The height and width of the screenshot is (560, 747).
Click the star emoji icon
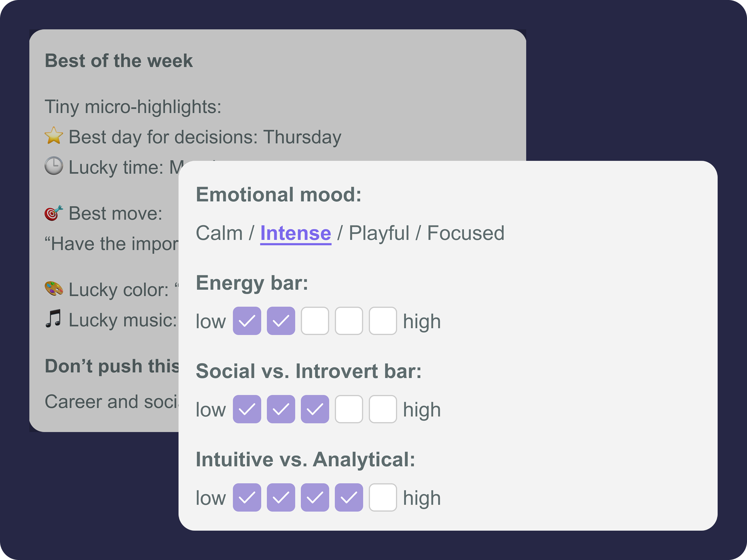coord(54,136)
